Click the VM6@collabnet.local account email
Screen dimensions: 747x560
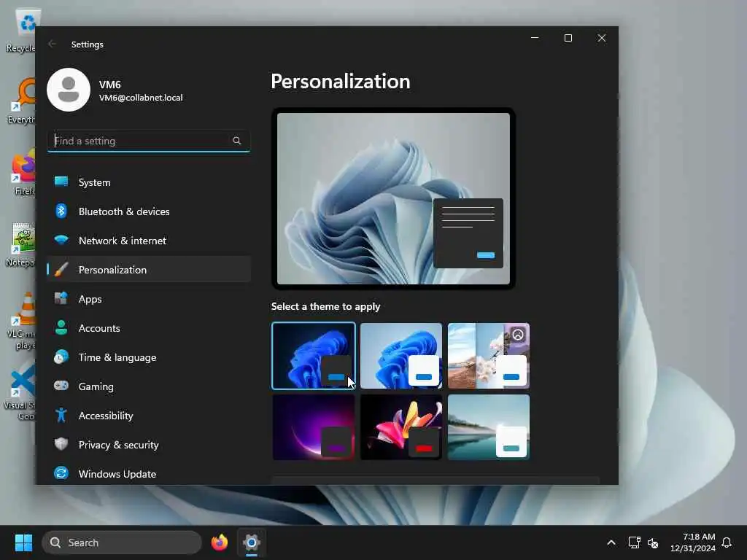(x=141, y=98)
